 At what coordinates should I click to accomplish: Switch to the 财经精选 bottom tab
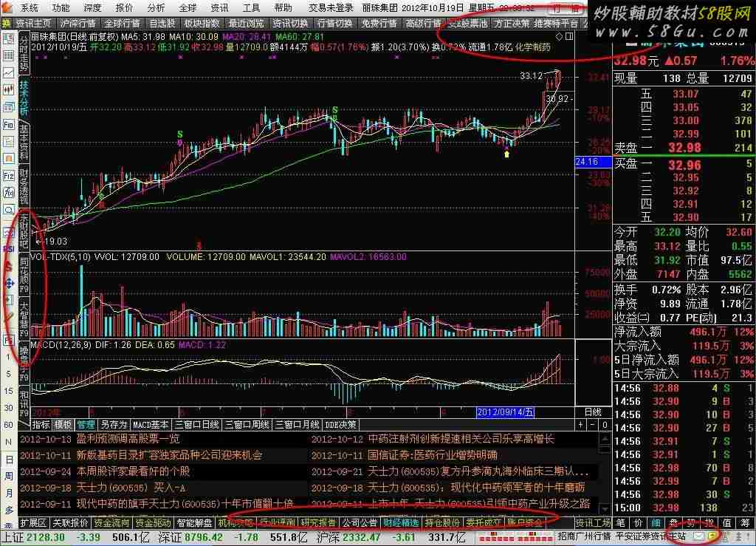point(401,523)
